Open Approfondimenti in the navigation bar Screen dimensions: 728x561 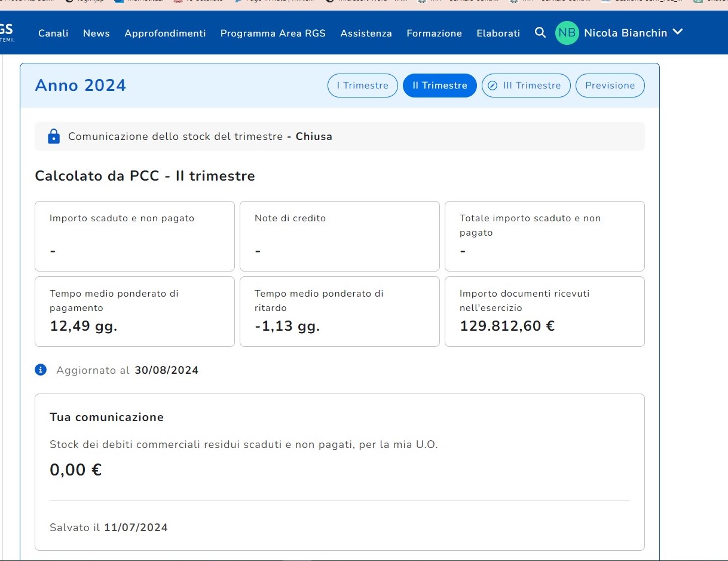coord(165,33)
